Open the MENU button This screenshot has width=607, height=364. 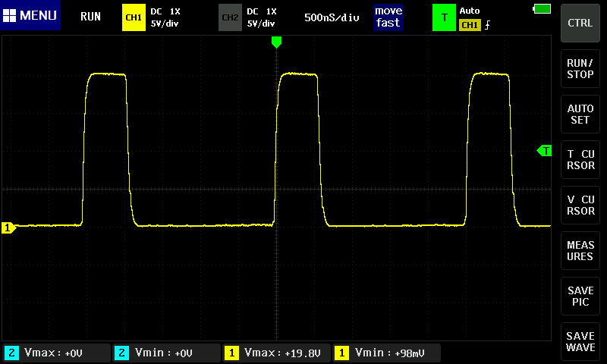click(x=30, y=16)
